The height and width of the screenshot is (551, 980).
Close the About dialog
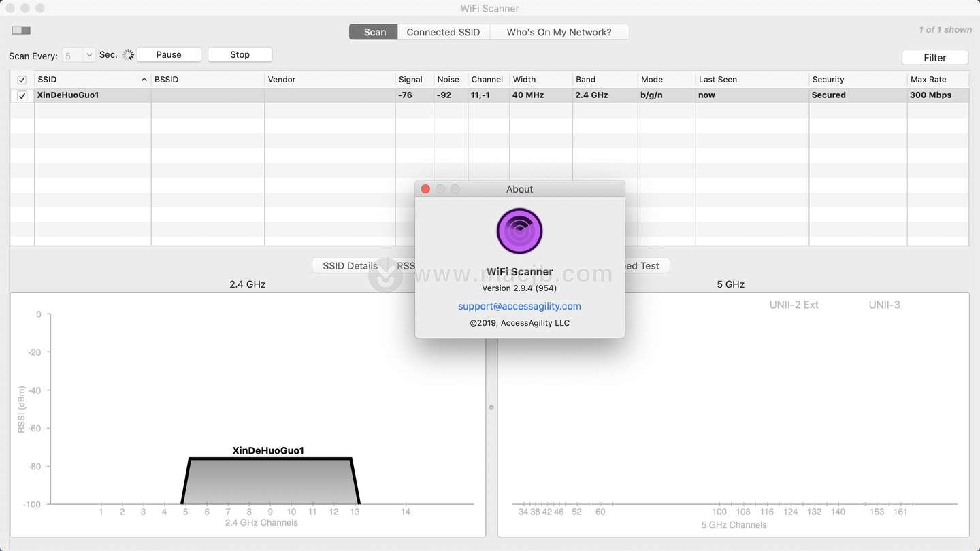(425, 189)
